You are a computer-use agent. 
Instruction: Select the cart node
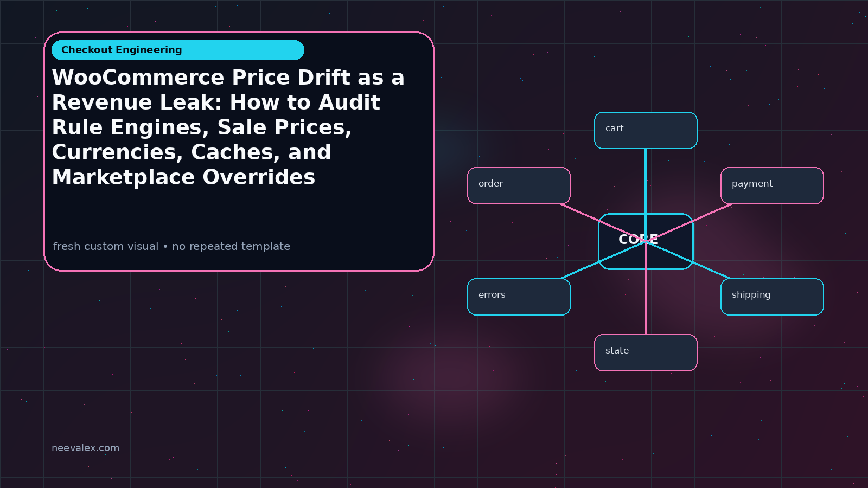tap(646, 130)
